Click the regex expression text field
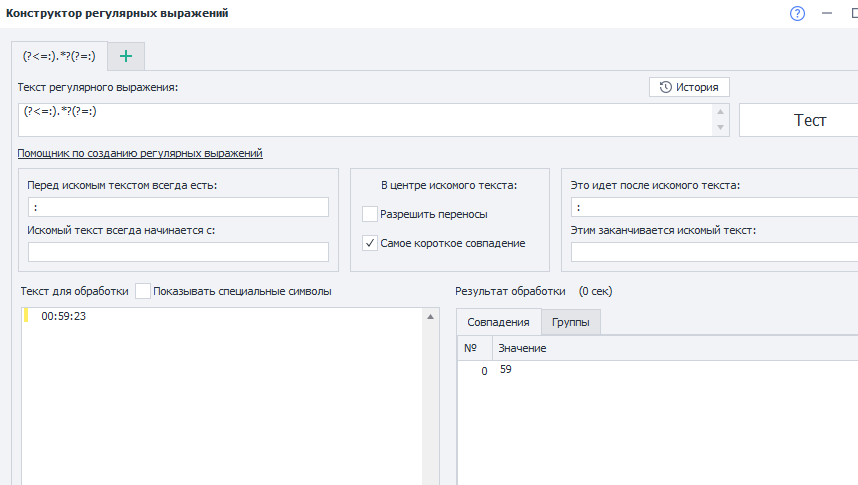 pos(360,119)
